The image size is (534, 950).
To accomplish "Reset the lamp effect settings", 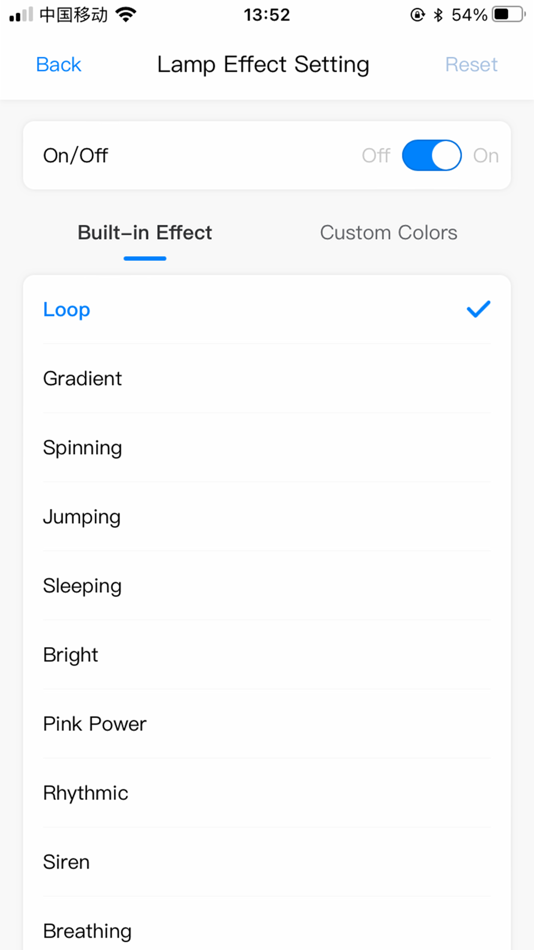I will 472,64.
